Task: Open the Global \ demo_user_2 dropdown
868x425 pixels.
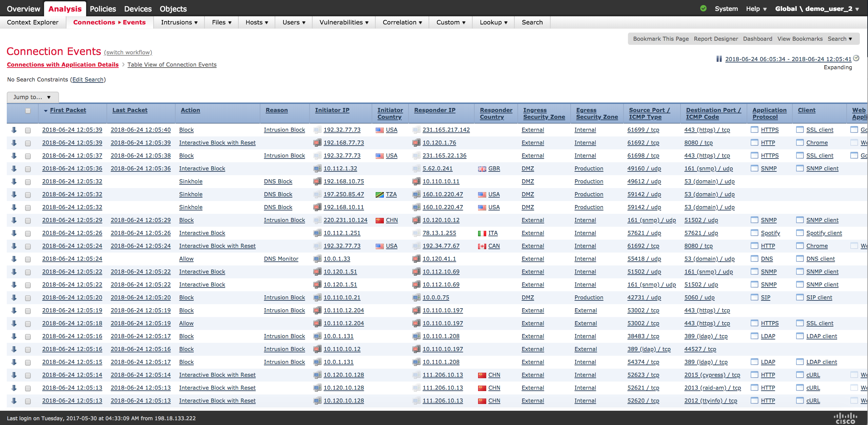Action: click(x=816, y=9)
